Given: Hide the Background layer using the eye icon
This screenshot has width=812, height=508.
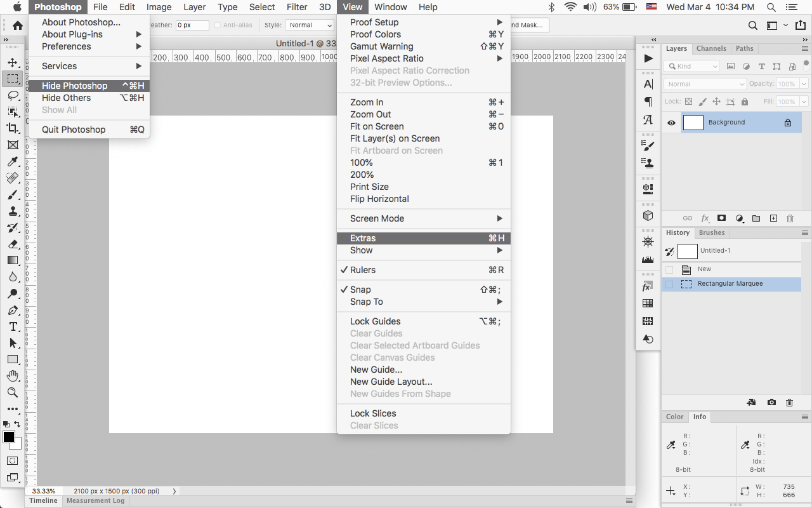Looking at the screenshot, I should [671, 123].
